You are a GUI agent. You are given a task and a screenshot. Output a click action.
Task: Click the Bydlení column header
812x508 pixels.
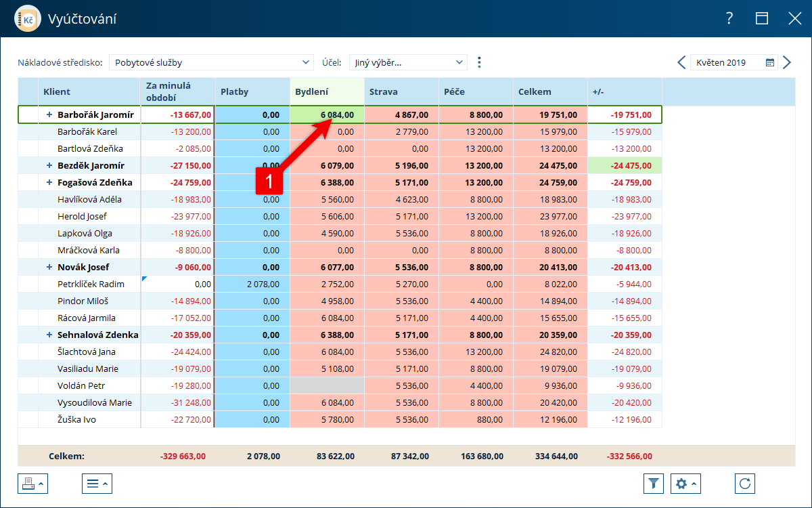[x=327, y=91]
